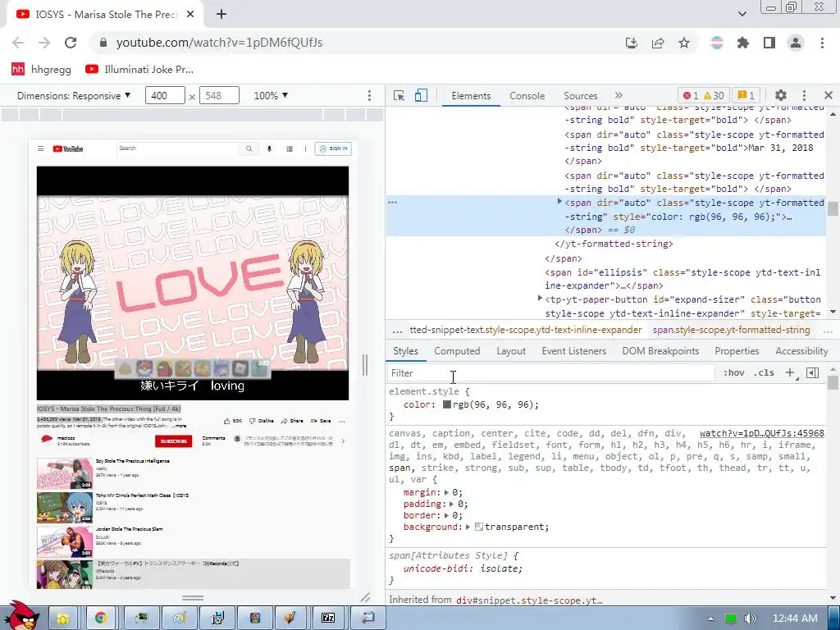Open DevTools settings gear
The image size is (840, 630).
coord(781,95)
